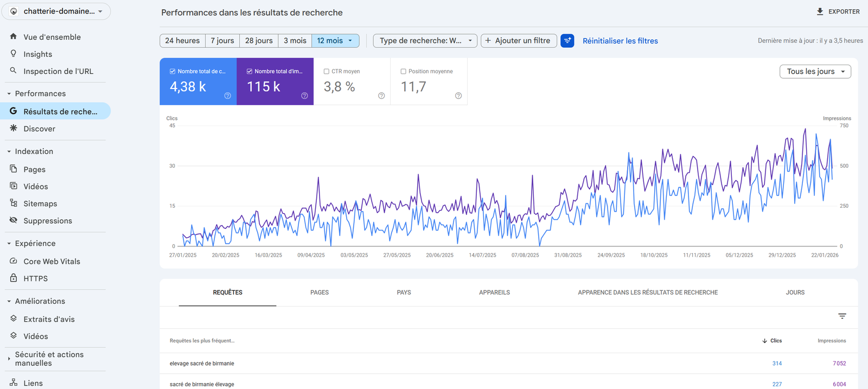Click the Export download icon
Image resolution: width=868 pixels, height=389 pixels.
coord(820,11)
